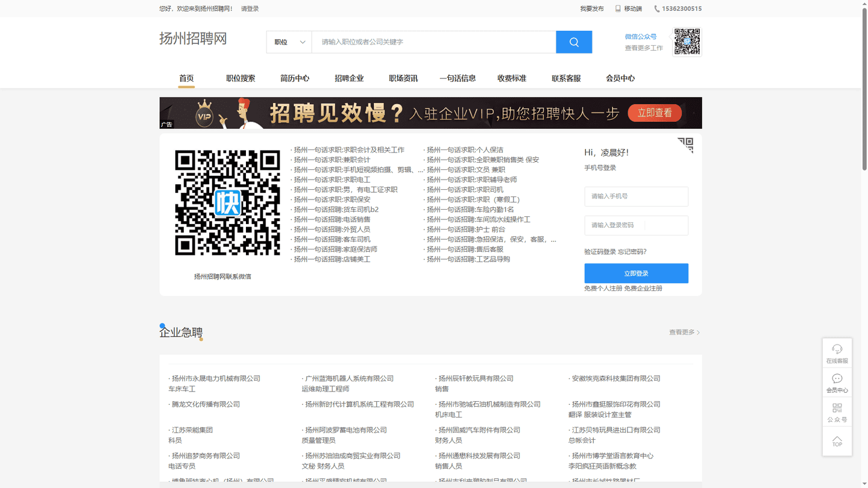Open the 微信公众号 link

click(641, 37)
